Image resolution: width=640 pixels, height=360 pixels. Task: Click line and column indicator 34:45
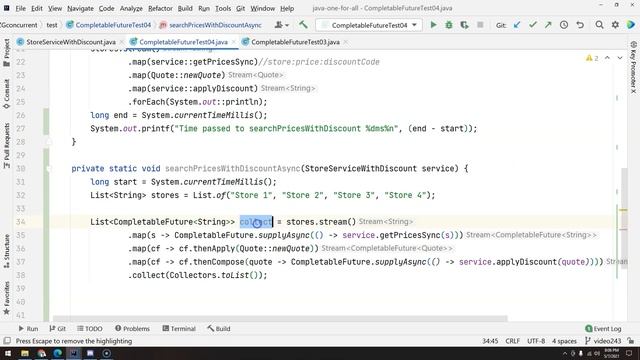point(490,341)
